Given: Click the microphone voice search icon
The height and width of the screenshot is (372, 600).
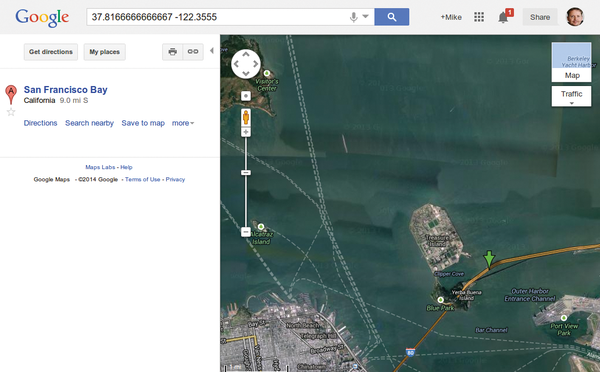Looking at the screenshot, I should [x=354, y=17].
